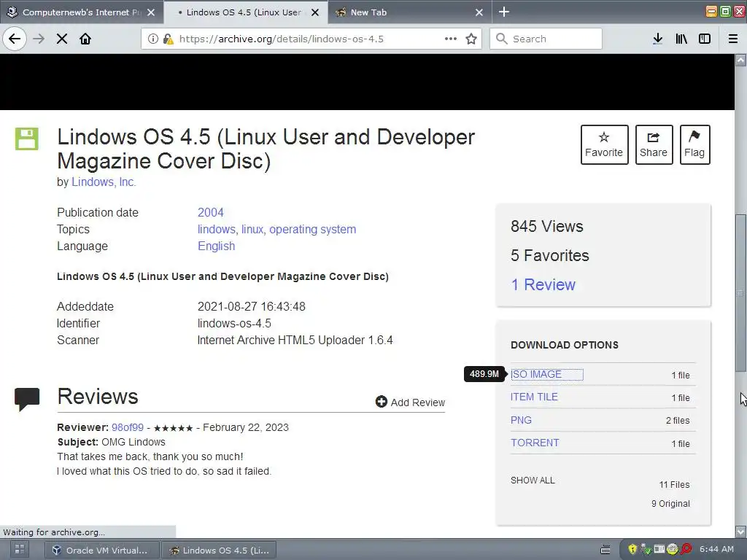This screenshot has width=747, height=560.
Task: Go back to the previous page
Action: pyautogui.click(x=15, y=39)
